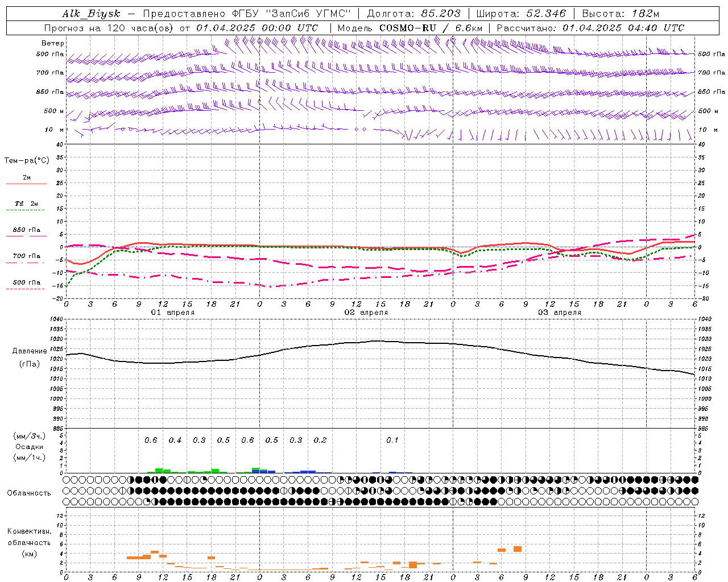
Task: Click the Облачность cloud cover label
Action: click(29, 493)
